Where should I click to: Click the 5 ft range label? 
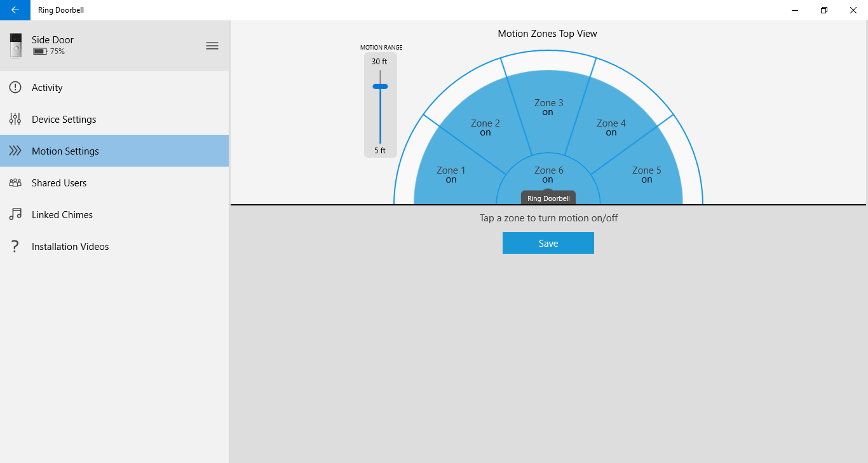point(380,151)
